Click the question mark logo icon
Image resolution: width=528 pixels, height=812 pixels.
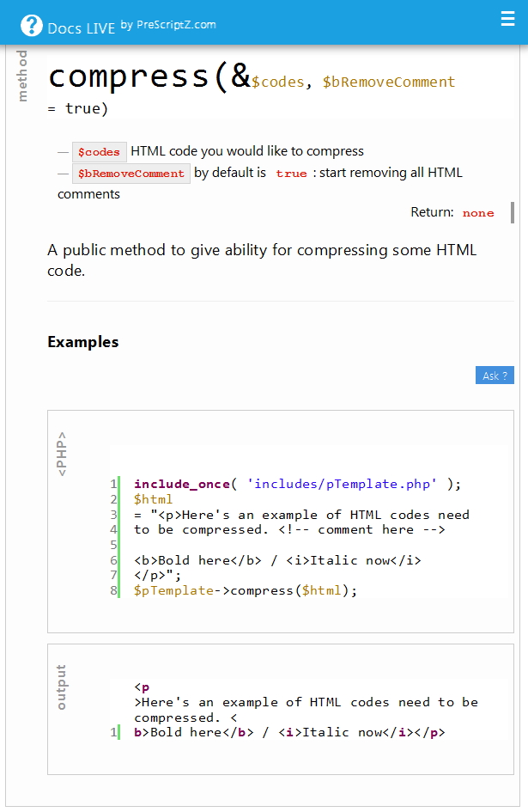(x=31, y=26)
